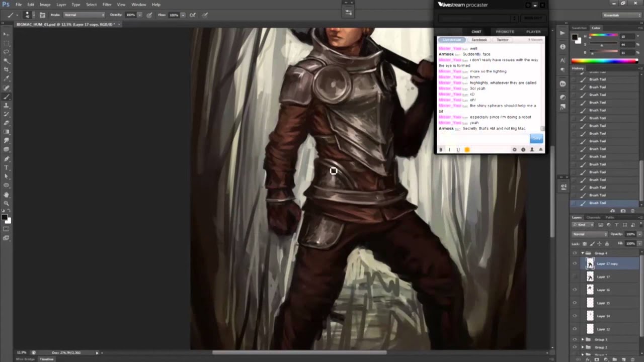This screenshot has width=644, height=362.
Task: Activate the Hand tool
Action: click(7, 195)
